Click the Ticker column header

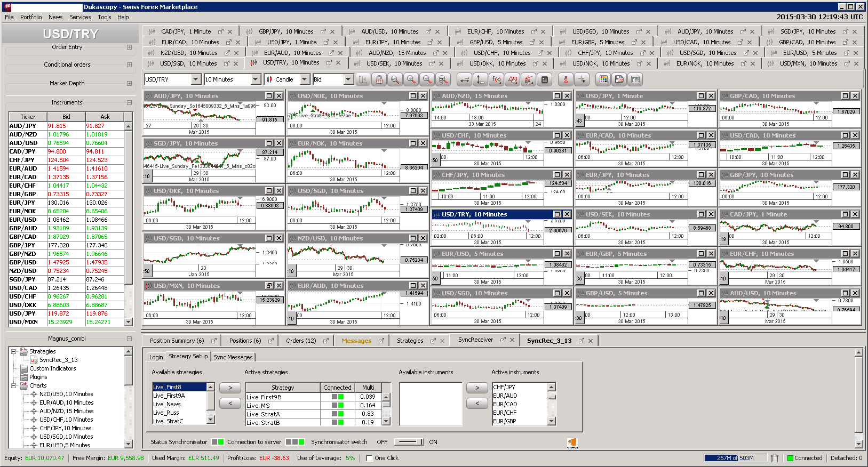(x=28, y=117)
